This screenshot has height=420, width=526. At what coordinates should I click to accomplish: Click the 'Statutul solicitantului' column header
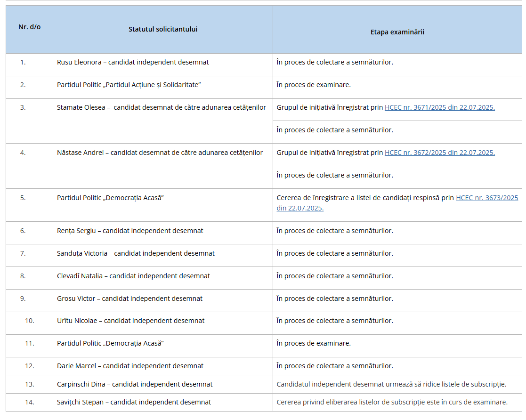tap(163, 29)
